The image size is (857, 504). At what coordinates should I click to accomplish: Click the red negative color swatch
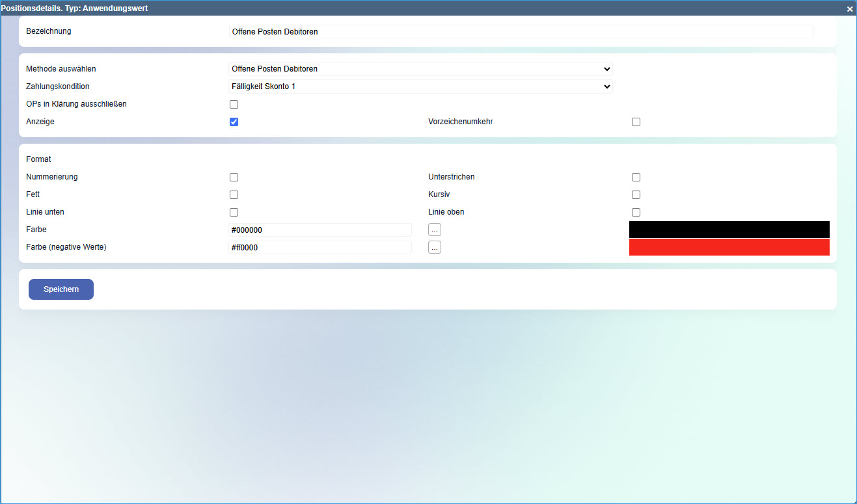click(x=729, y=247)
